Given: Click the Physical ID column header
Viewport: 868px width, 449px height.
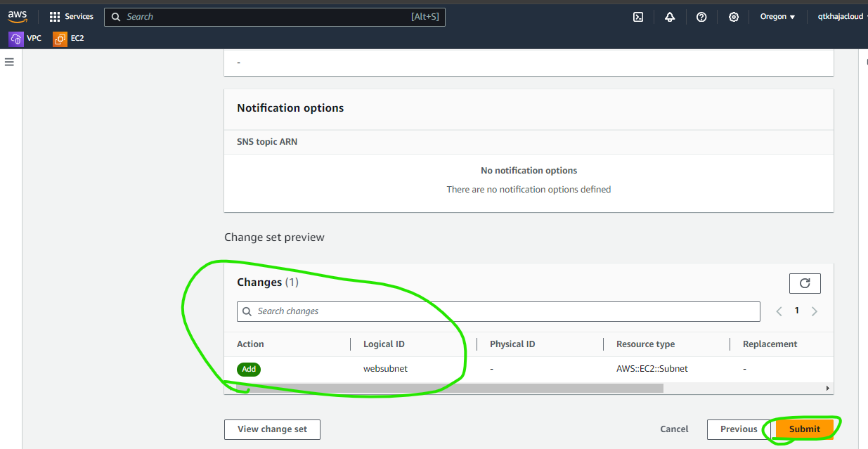Looking at the screenshot, I should [x=512, y=344].
